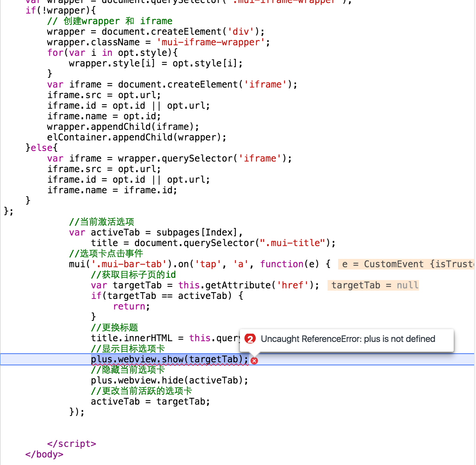Image resolution: width=476 pixels, height=465 pixels.
Task: Click the line 'iframe.name = iframe.id;'
Action: (112, 190)
